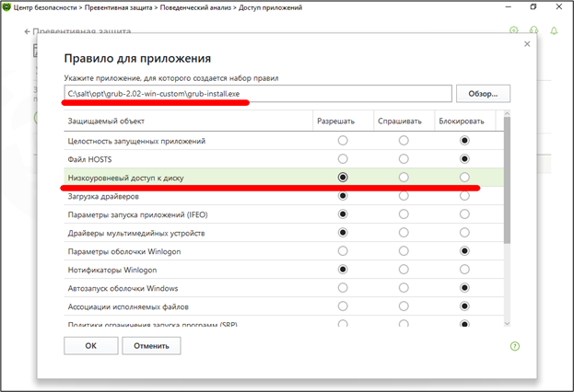The height and width of the screenshot is (392, 574).
Task: Block Параметры запуска приложений (IFEO)
Action: 464,213
